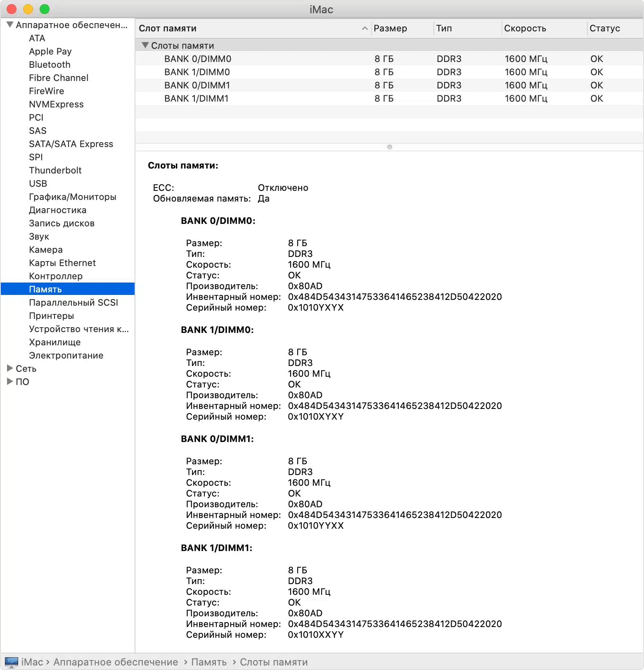Screen dimensions: 644x670
Task: Toggle the sort order arrow indicator
Action: tap(365, 28)
